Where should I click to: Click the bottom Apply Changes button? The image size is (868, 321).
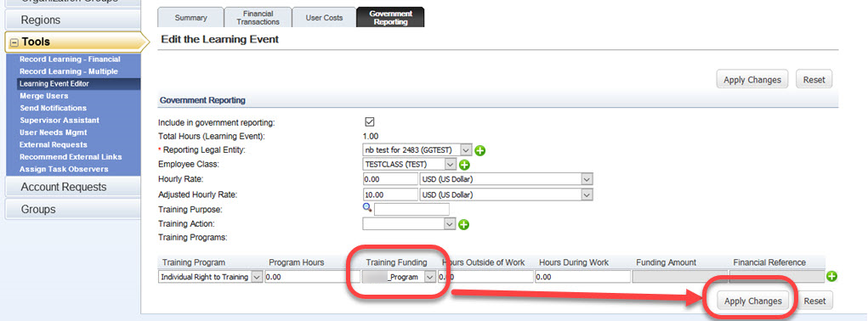[x=753, y=301]
